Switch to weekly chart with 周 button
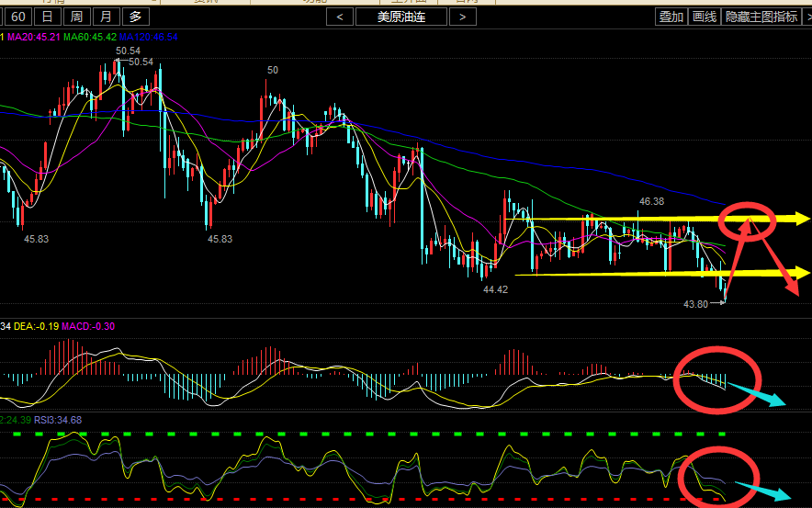 [x=78, y=17]
